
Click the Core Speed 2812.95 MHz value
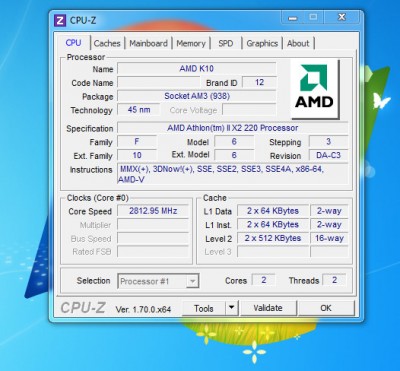pos(153,211)
